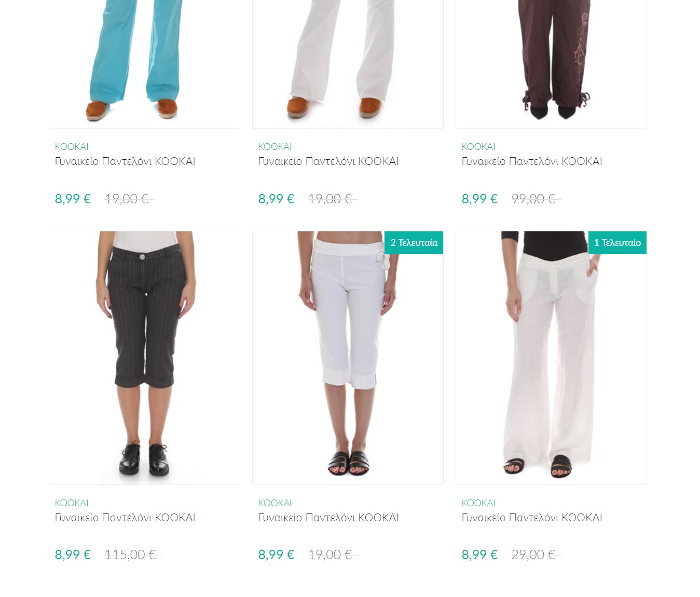Open product title under the turquoise trousers
Image resolution: width=700 pixels, height=597 pixels.
click(x=125, y=161)
